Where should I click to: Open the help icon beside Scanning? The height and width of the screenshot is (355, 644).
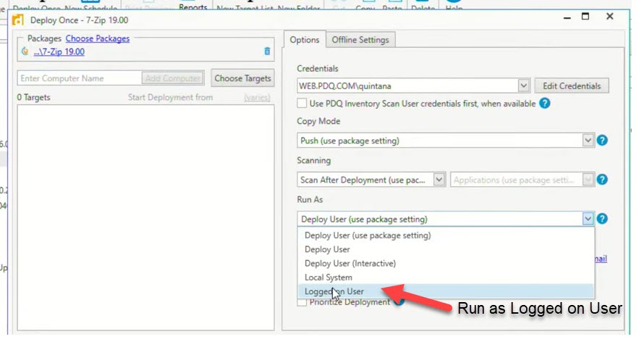(602, 180)
